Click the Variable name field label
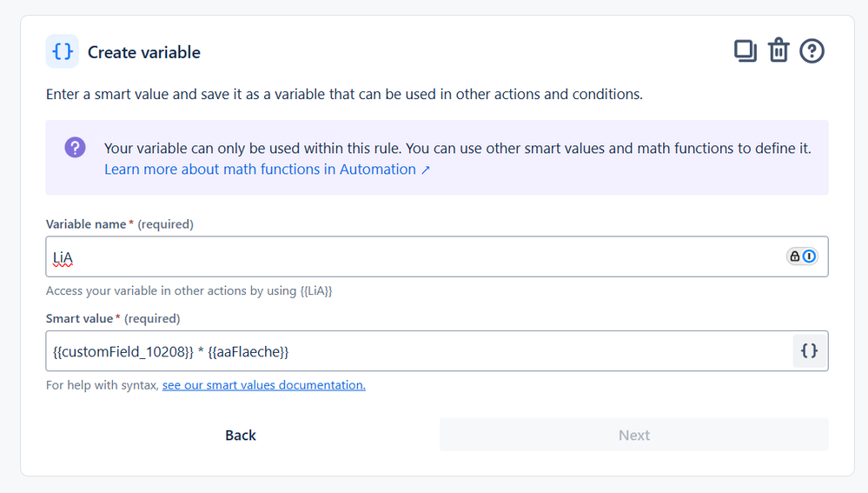Viewport: 868px width, 493px height. click(86, 224)
